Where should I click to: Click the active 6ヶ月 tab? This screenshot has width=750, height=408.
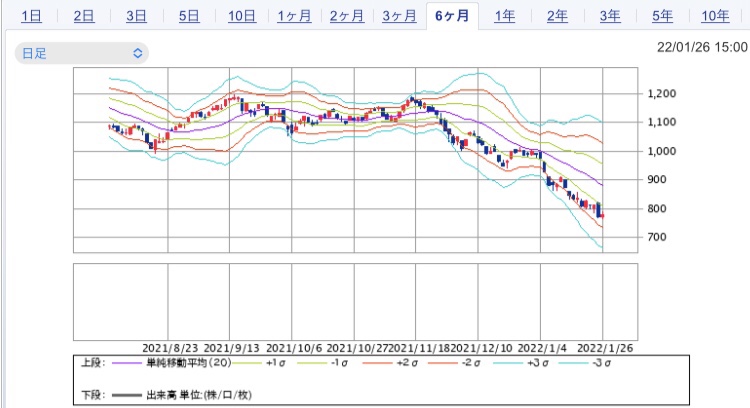(x=452, y=16)
